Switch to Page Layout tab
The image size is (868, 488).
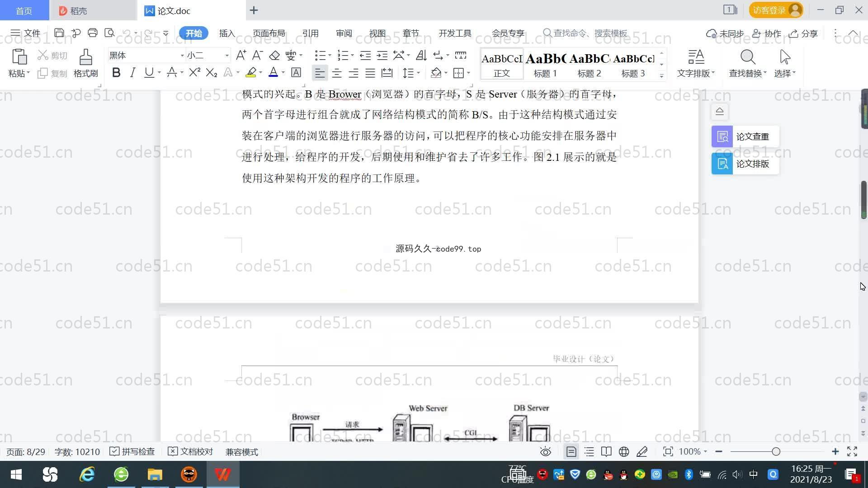269,33
